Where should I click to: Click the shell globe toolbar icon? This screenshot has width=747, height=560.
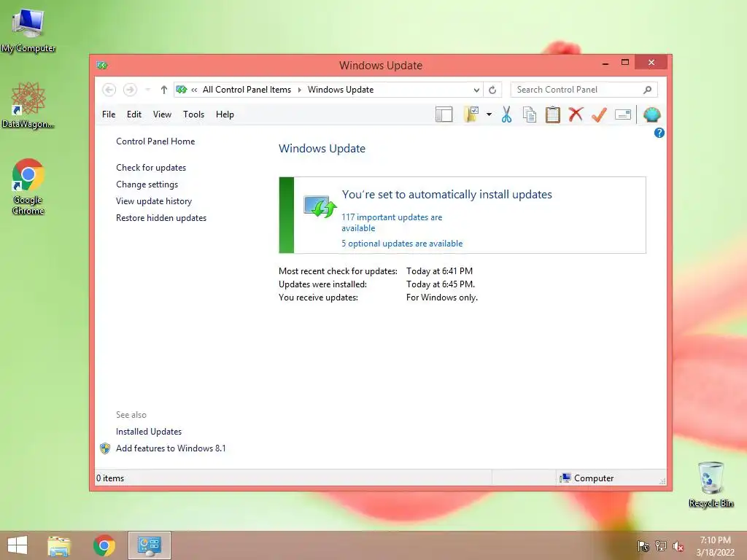click(x=651, y=114)
